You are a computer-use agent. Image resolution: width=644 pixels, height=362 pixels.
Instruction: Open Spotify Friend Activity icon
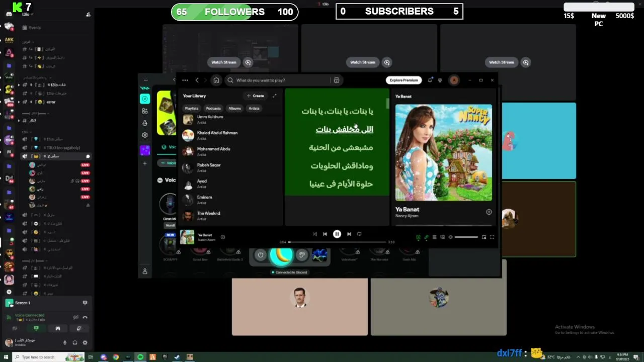(440, 80)
